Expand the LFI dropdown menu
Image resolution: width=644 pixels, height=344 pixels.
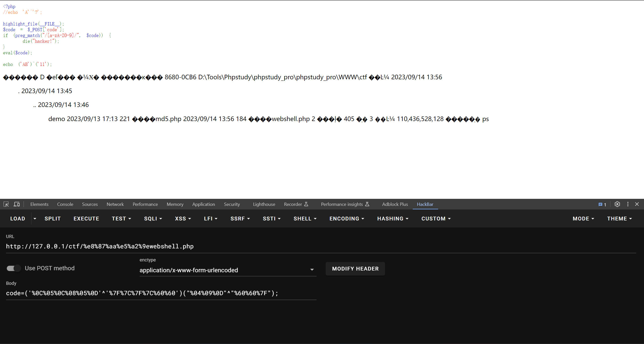(x=211, y=218)
